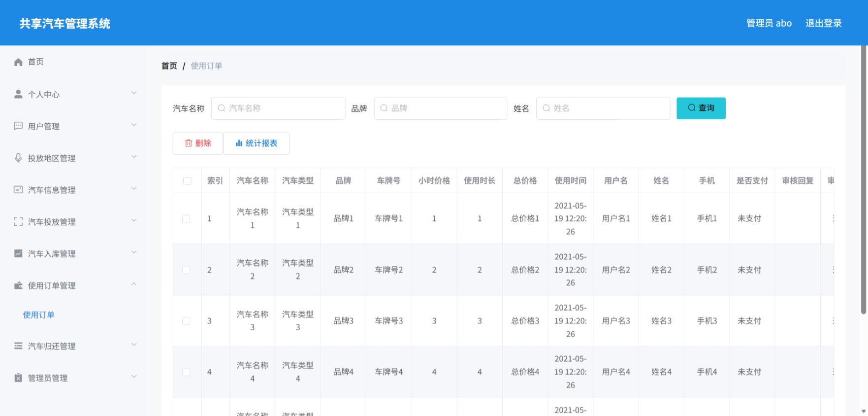Click the 手机4 cell

click(707, 372)
